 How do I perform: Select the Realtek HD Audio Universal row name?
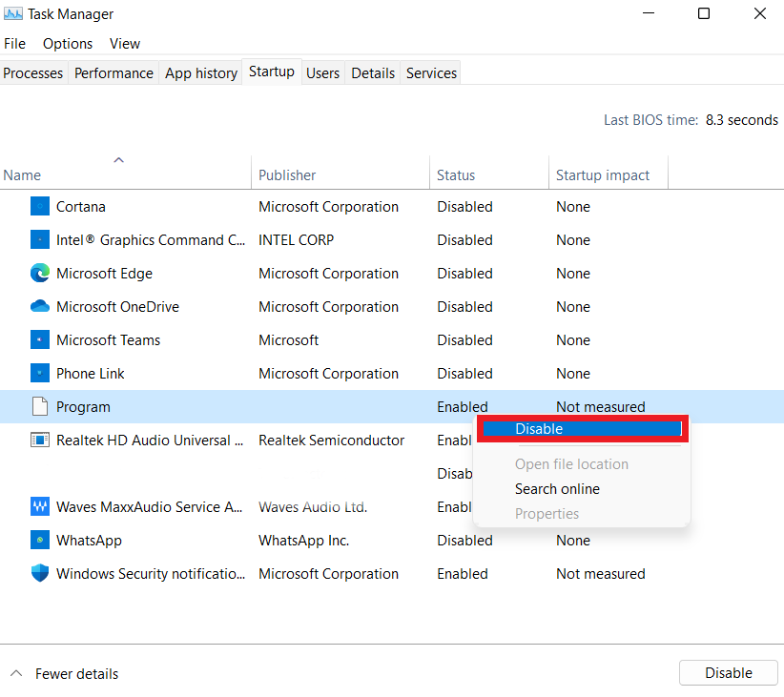point(150,440)
